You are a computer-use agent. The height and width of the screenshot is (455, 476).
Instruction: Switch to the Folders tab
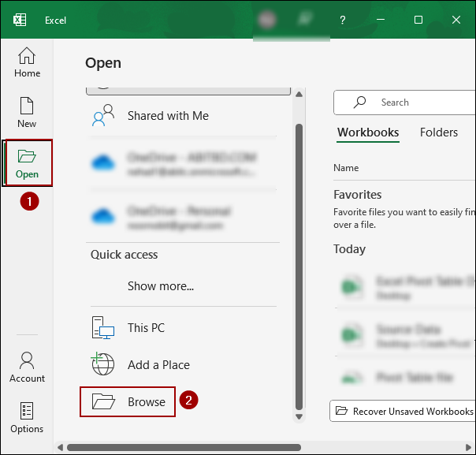439,133
